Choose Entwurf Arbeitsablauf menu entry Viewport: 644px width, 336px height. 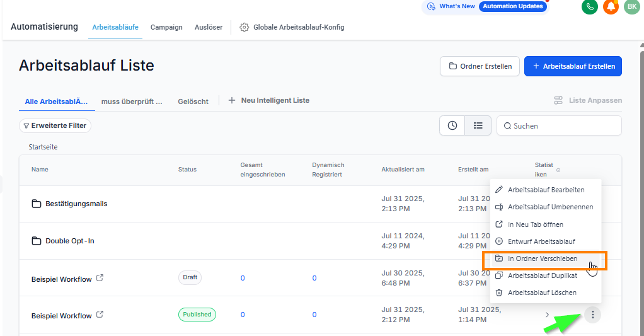click(546, 241)
